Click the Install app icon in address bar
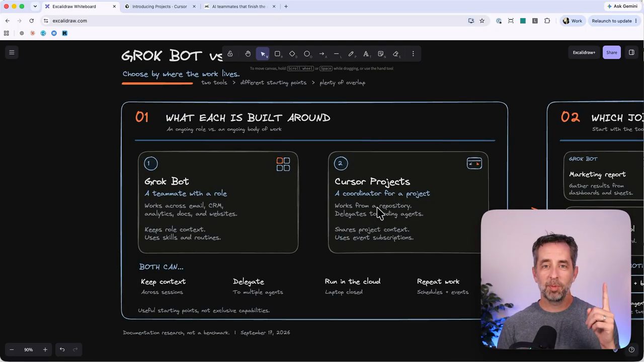This screenshot has height=362, width=644. click(x=471, y=21)
